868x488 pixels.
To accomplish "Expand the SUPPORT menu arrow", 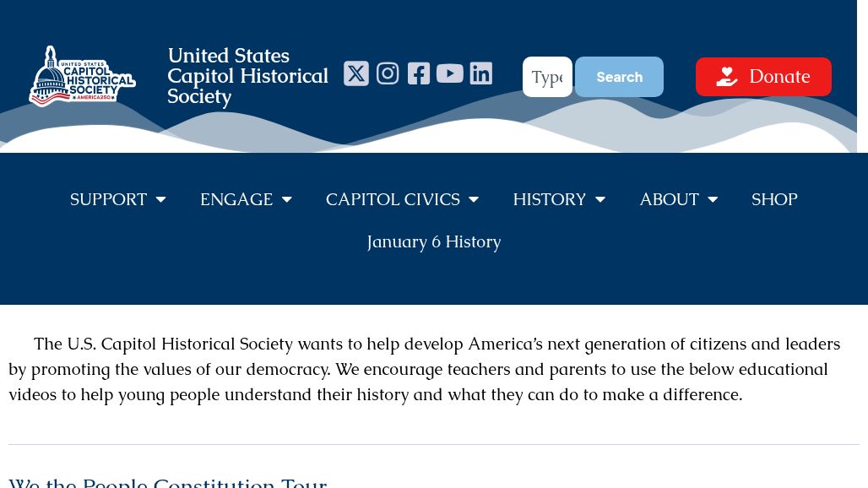I will [x=160, y=200].
